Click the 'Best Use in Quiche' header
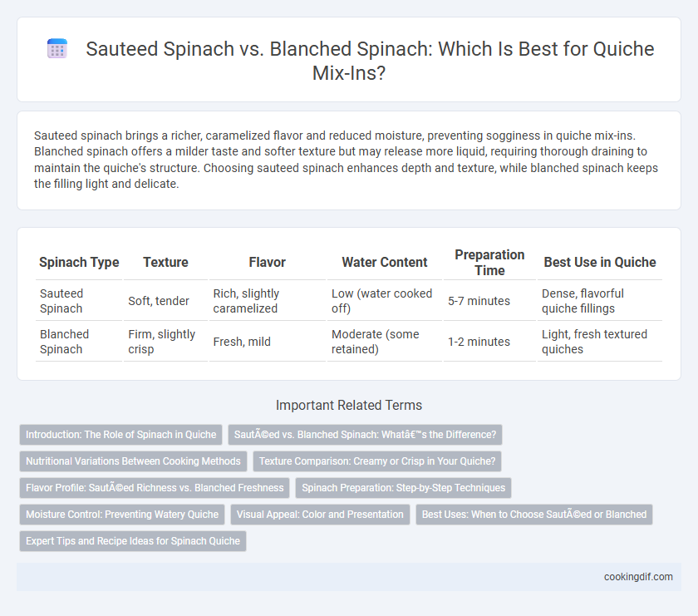The image size is (698, 616). pyautogui.click(x=600, y=263)
